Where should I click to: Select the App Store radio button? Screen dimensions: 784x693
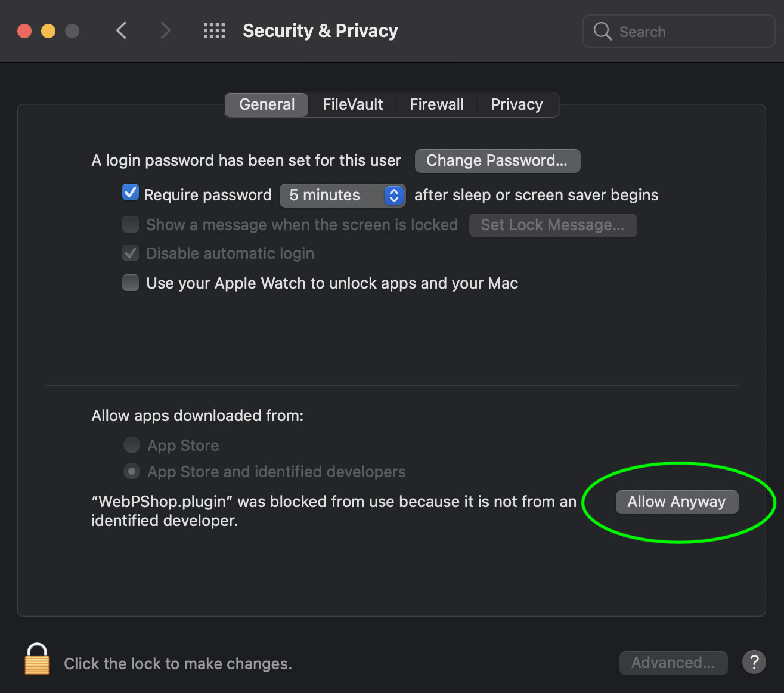pos(131,445)
